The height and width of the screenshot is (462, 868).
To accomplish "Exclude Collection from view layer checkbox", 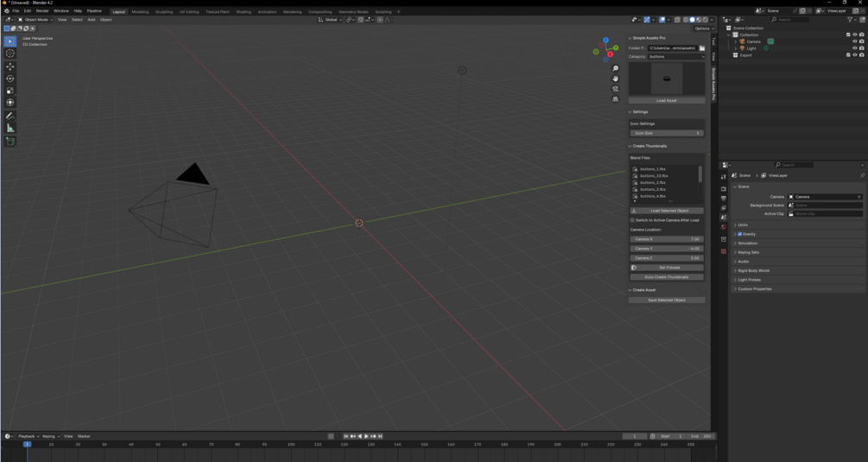I will 848,35.
